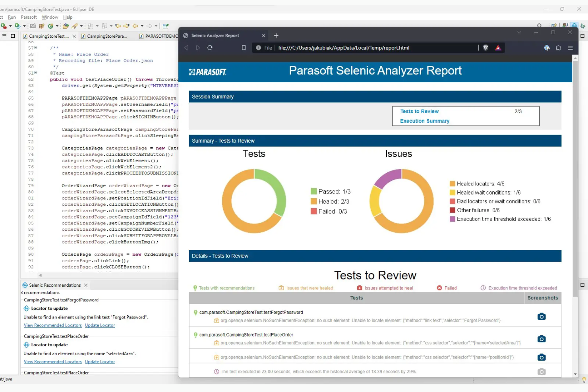Open screenshot camera icon for testForgotPassword
This screenshot has height=392, width=588.
(x=542, y=317)
